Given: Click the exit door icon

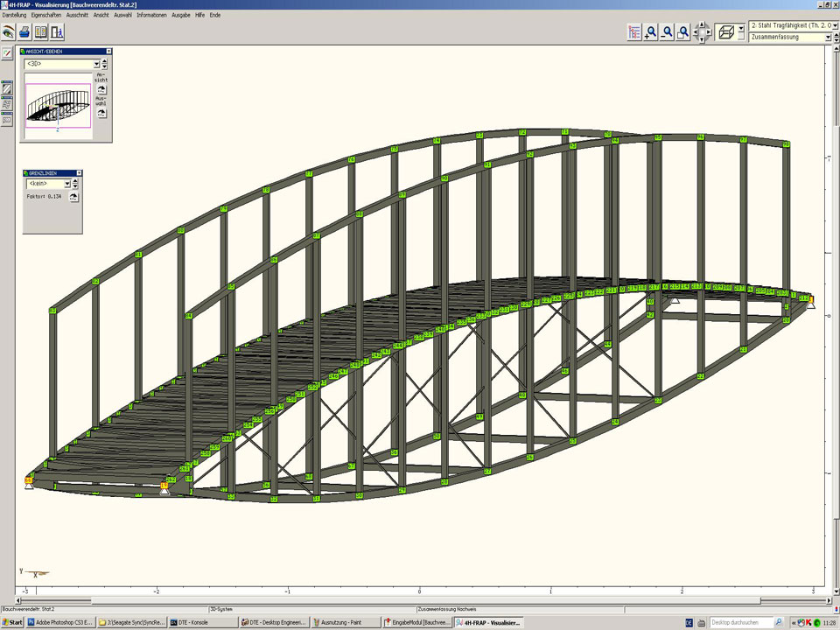Looking at the screenshot, I should [58, 32].
